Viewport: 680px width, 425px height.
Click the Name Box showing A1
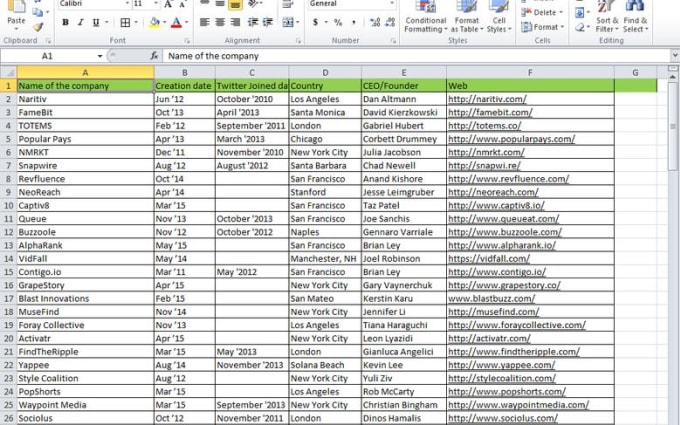pyautogui.click(x=47, y=56)
